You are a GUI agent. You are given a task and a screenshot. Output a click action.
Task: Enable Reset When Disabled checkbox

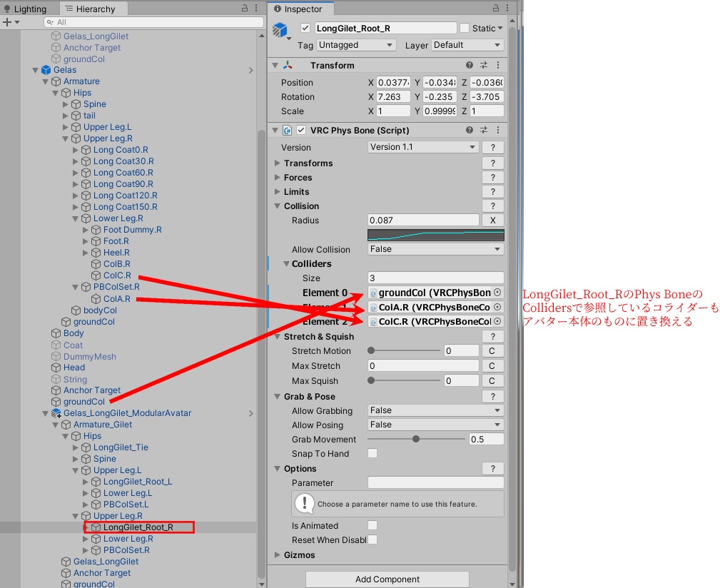372,539
